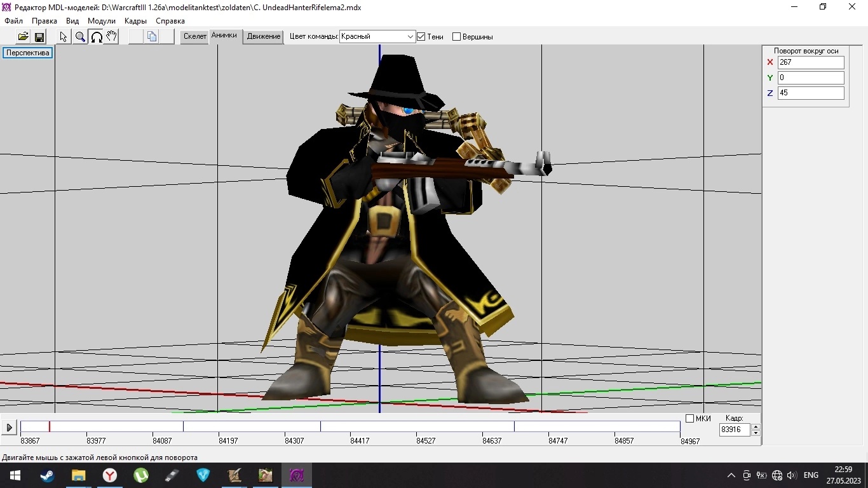Screen dimensions: 868x488
Task: Click the purple MDL editor taskbar icon
Action: pos(297,475)
